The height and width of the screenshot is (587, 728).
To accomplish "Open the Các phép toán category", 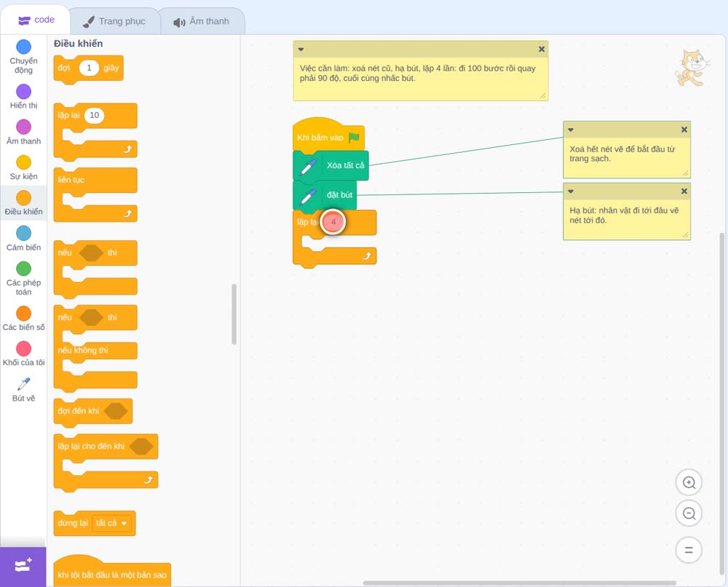I will tap(23, 279).
